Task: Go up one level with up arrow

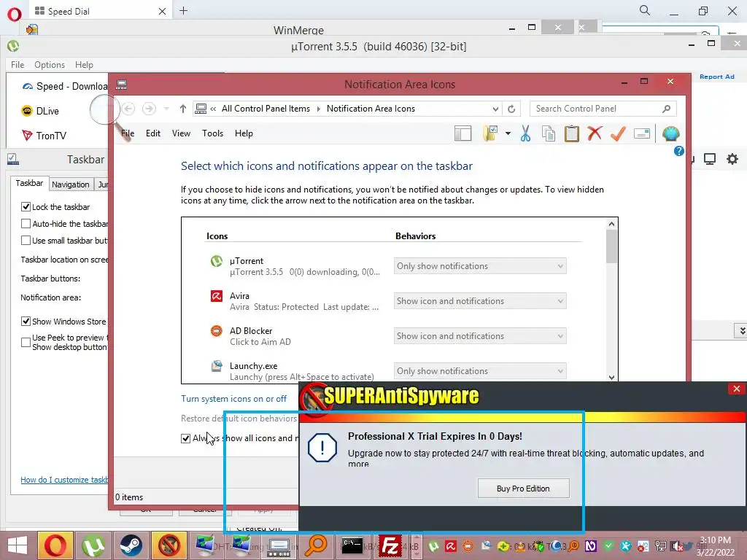Action: [183, 109]
